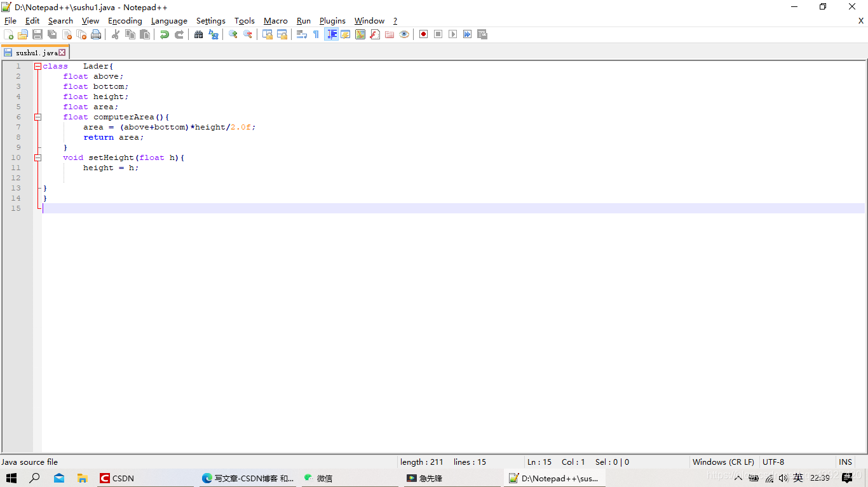Open the File menu
The width and height of the screenshot is (868, 487).
coord(10,21)
